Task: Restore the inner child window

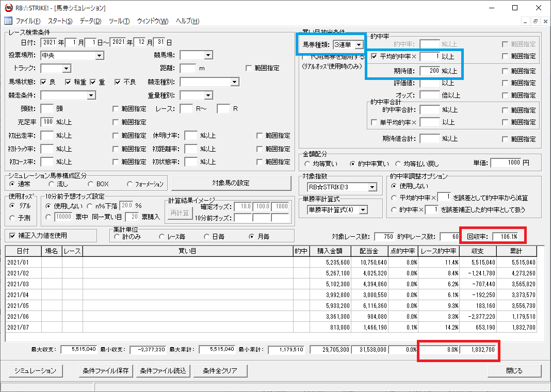Action: click(536, 22)
